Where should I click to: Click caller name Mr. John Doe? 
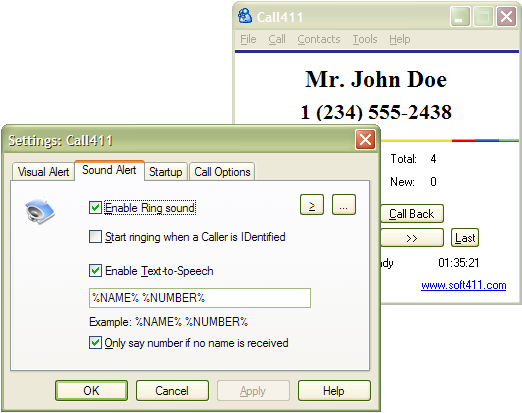[x=376, y=79]
